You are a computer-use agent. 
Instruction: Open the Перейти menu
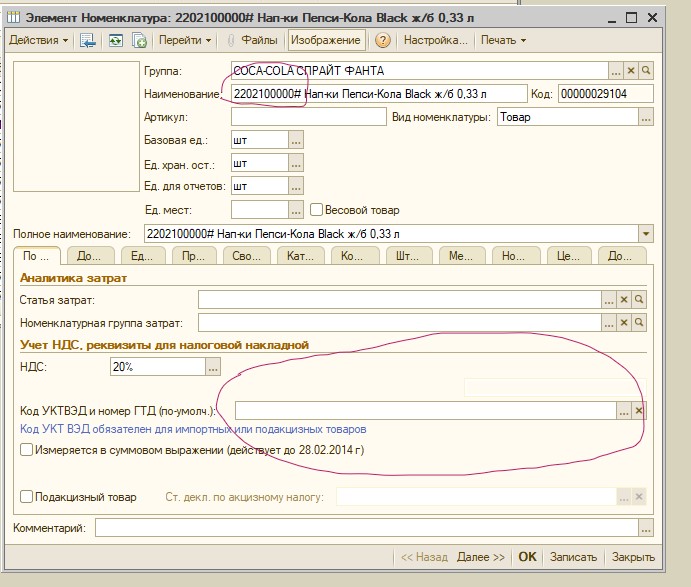tap(185, 40)
